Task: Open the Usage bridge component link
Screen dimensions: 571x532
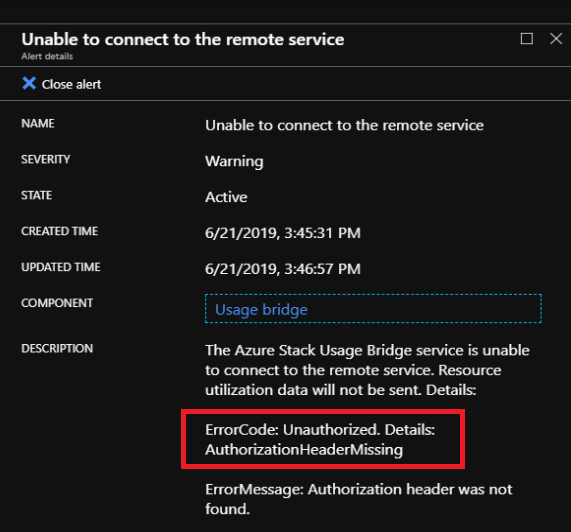Action: coord(261,310)
